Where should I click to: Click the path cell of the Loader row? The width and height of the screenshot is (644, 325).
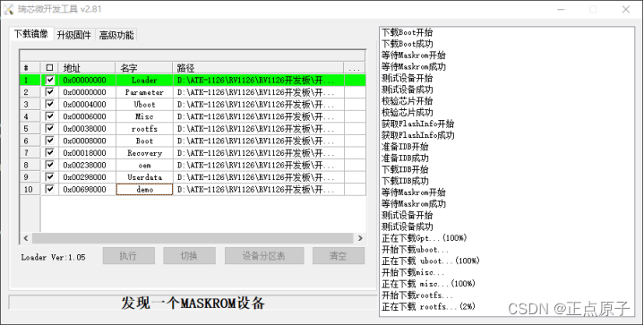(x=258, y=80)
